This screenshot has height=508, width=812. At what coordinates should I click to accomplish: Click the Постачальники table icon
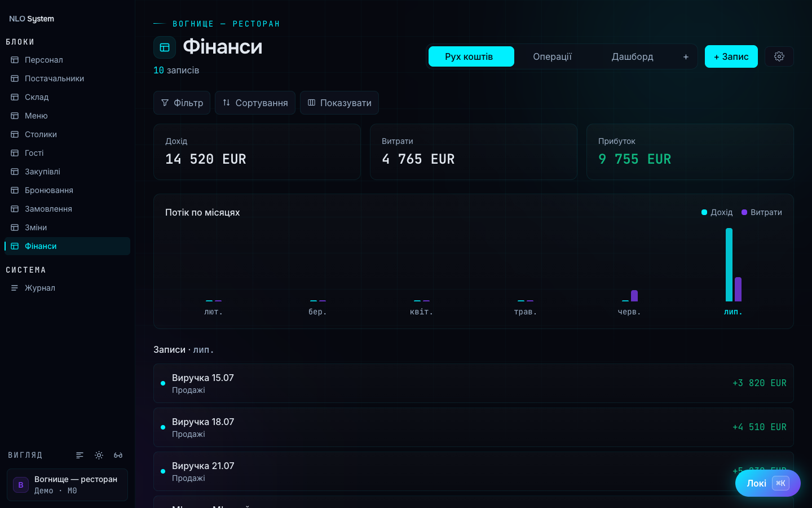[x=15, y=78]
